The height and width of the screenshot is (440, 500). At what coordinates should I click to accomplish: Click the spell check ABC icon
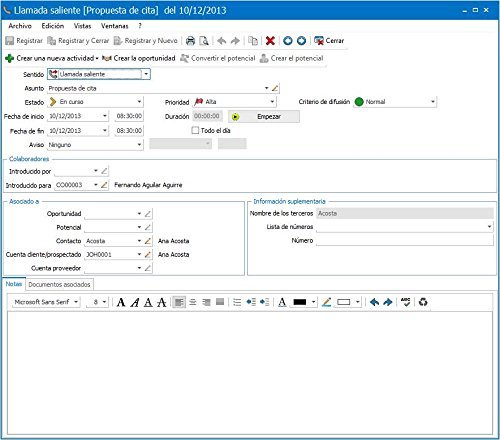click(x=405, y=302)
